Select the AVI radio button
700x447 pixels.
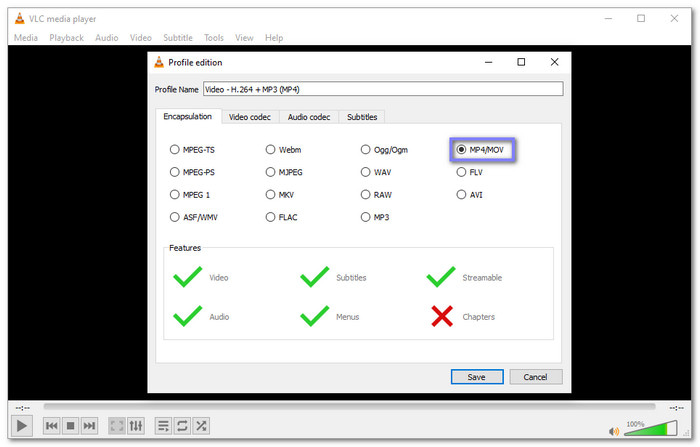pyautogui.click(x=461, y=195)
